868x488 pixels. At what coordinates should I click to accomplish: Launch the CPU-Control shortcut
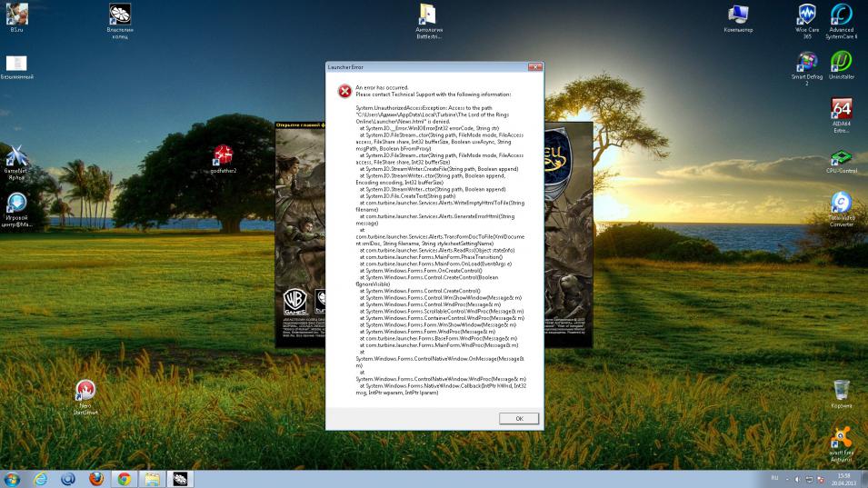841,161
